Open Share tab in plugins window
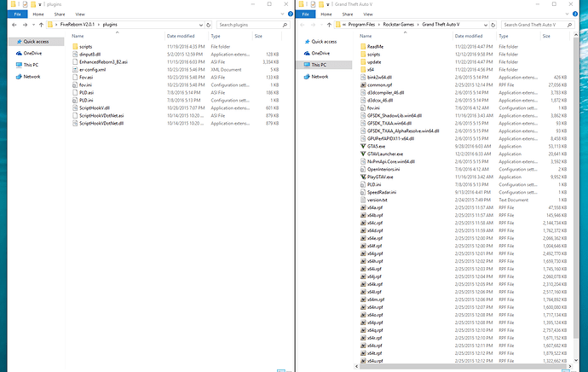 pyautogui.click(x=60, y=15)
